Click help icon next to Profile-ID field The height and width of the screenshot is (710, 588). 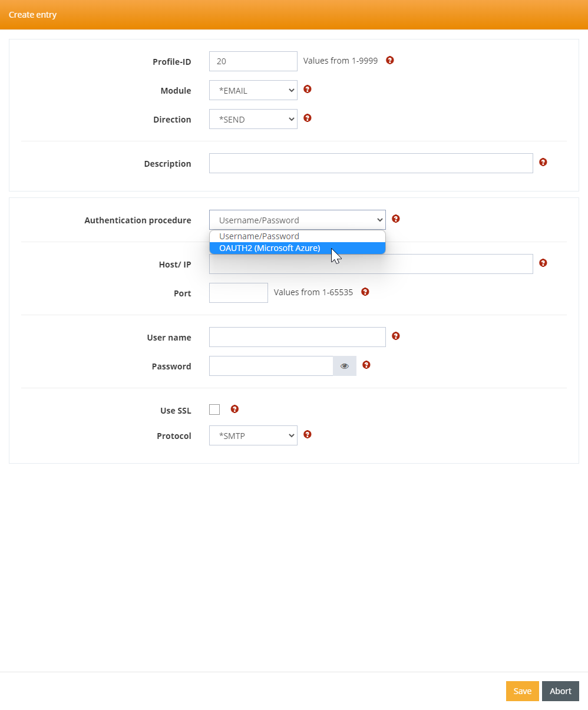pyautogui.click(x=389, y=60)
